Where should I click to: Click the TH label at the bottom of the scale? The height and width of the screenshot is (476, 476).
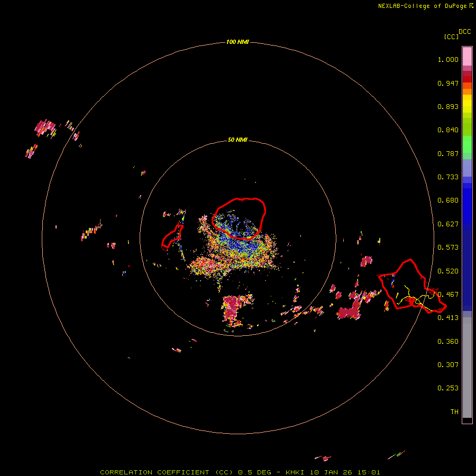pos(454,412)
